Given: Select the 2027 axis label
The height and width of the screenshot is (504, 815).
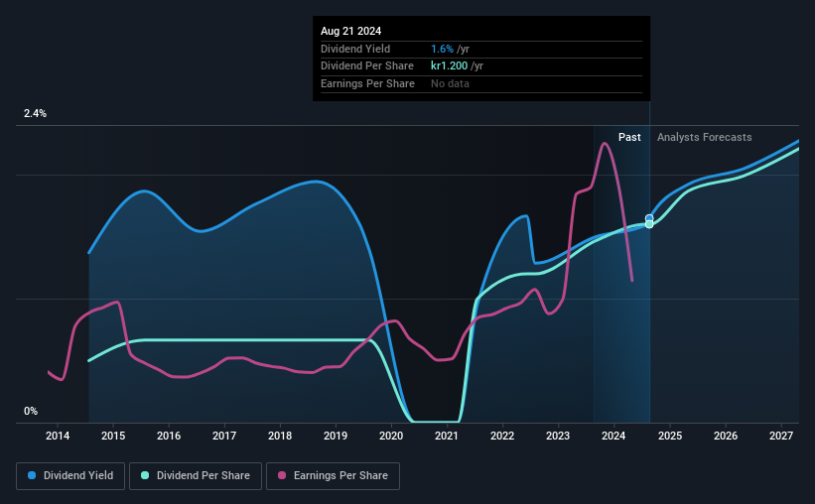Looking at the screenshot, I should [x=780, y=436].
